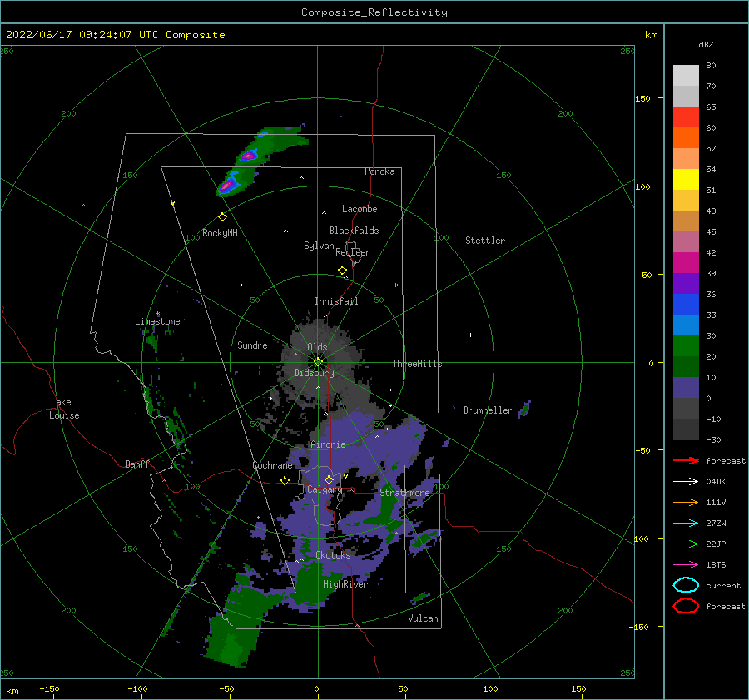Click the Didsbury town label
This screenshot has width=749, height=700.
tap(314, 373)
